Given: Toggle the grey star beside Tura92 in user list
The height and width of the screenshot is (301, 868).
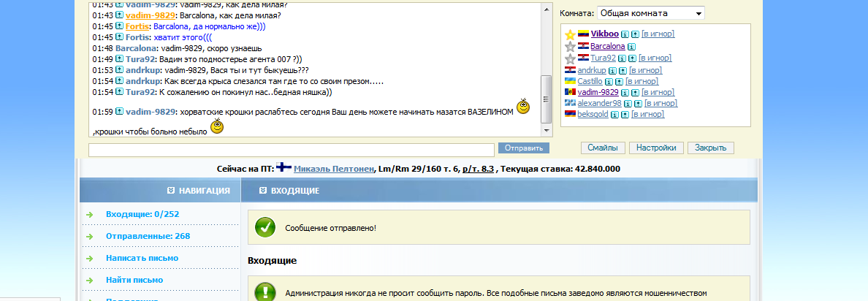Looking at the screenshot, I should (570, 58).
